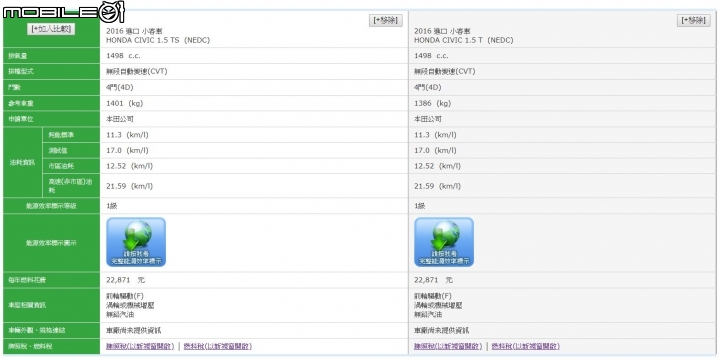Click the 1401 (kg) weight value
Screen dimensions: 720x361
(x=124, y=103)
